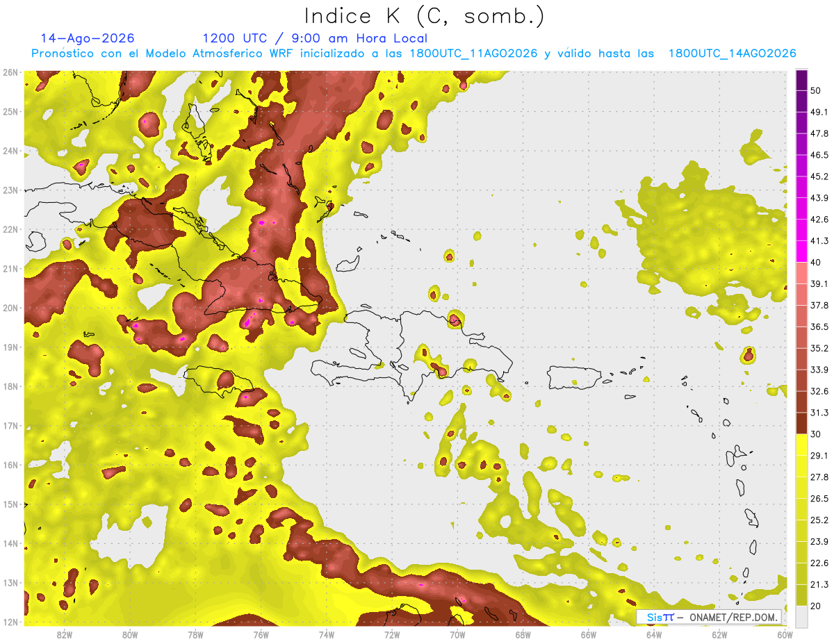Click the title "Indice K (C, somb.)"
The width and height of the screenshot is (834, 644).
pyautogui.click(x=425, y=16)
